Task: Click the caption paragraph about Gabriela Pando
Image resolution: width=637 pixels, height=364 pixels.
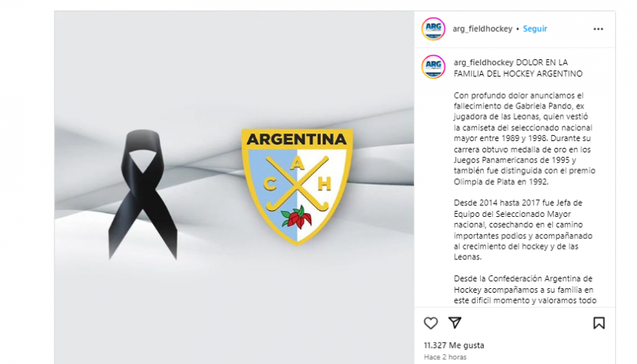Action: click(x=525, y=139)
